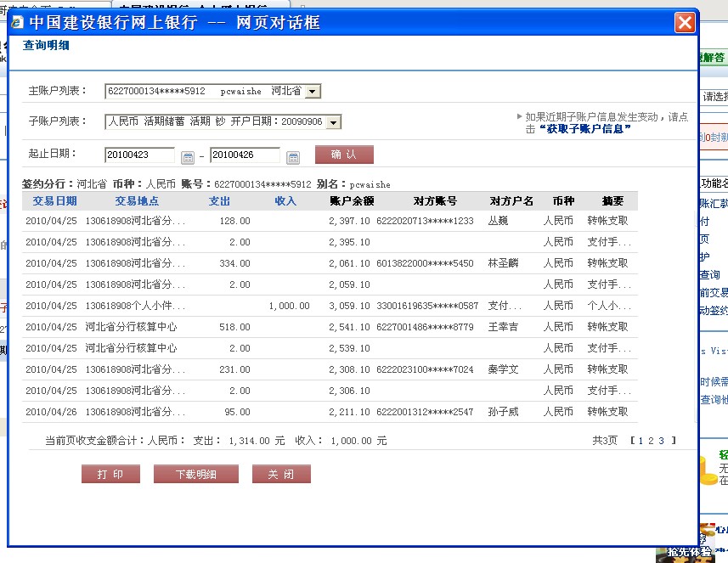Click 查询 link in background page
Screen dimensions: 728x563
709,275
